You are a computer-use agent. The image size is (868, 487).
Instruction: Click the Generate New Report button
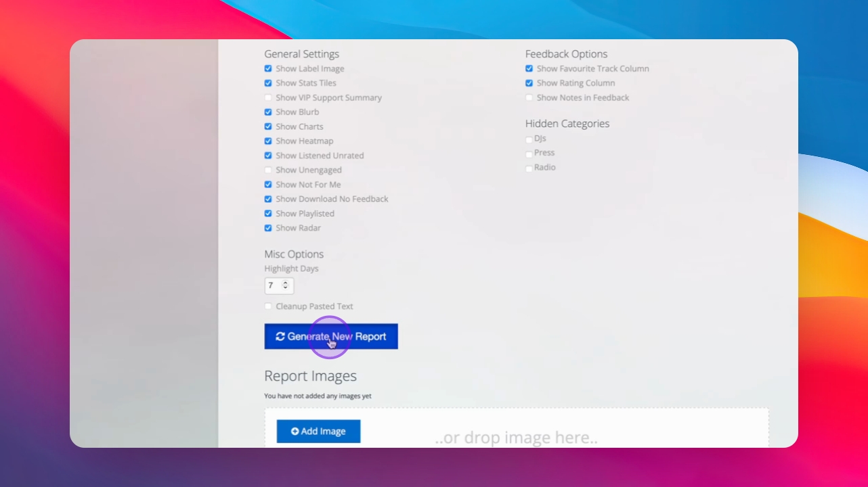(331, 336)
